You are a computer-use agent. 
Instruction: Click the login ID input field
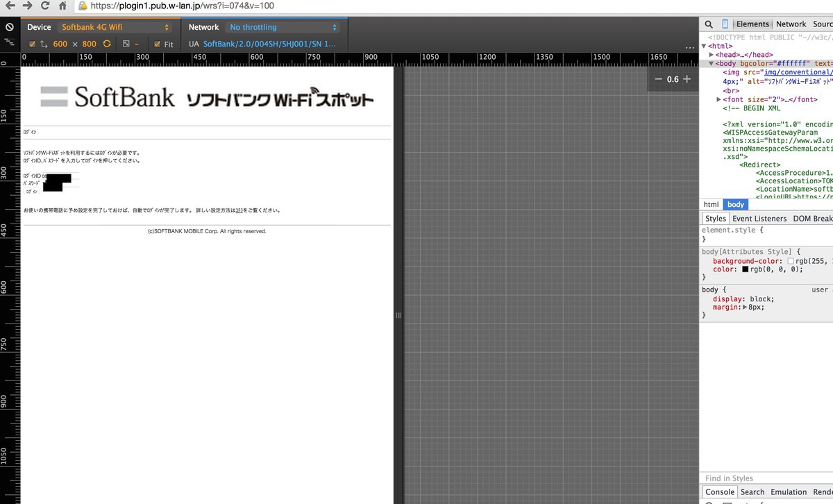(x=60, y=176)
